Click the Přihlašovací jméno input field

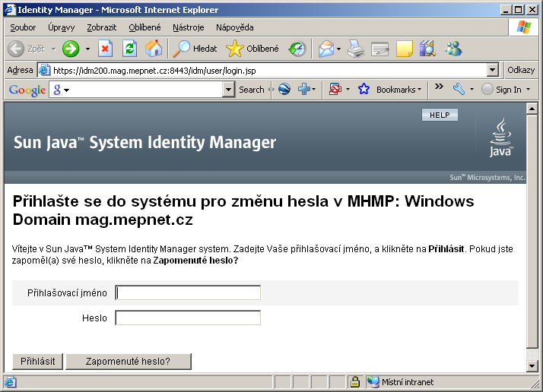tap(188, 293)
